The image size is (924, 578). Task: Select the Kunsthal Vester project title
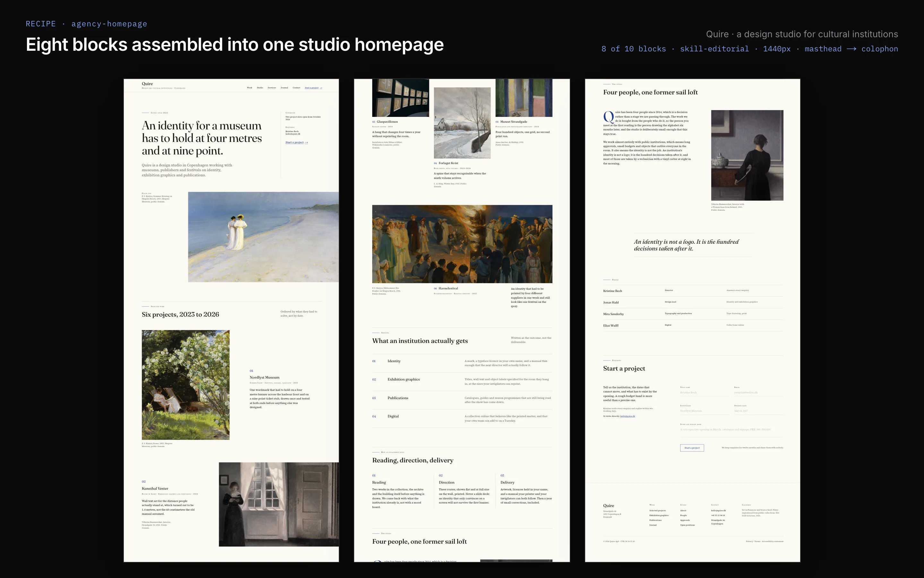point(155,488)
